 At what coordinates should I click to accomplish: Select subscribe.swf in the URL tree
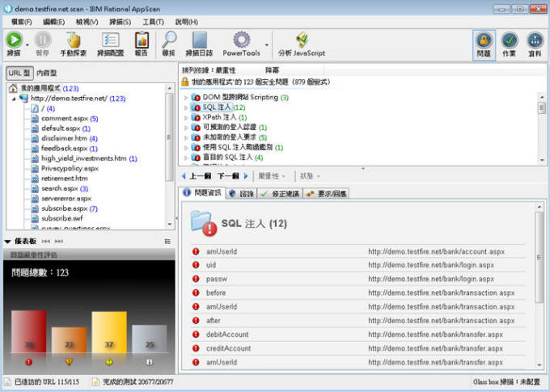click(62, 218)
